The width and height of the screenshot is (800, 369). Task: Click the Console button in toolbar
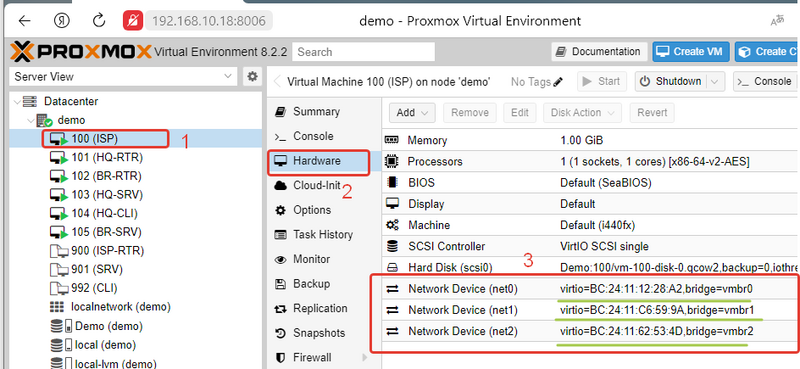764,82
